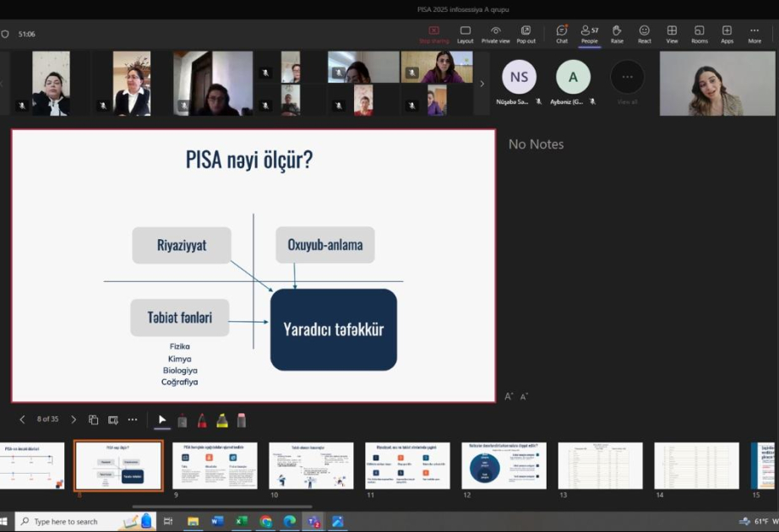This screenshot has height=532, width=779.
Task: Open slide 12 thumbnail
Action: point(504,465)
